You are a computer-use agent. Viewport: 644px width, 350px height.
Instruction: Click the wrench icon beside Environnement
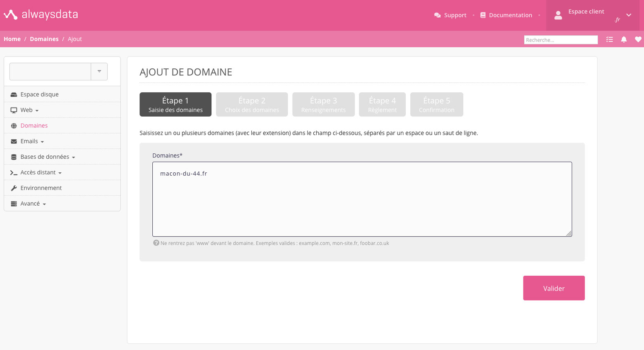coord(14,188)
